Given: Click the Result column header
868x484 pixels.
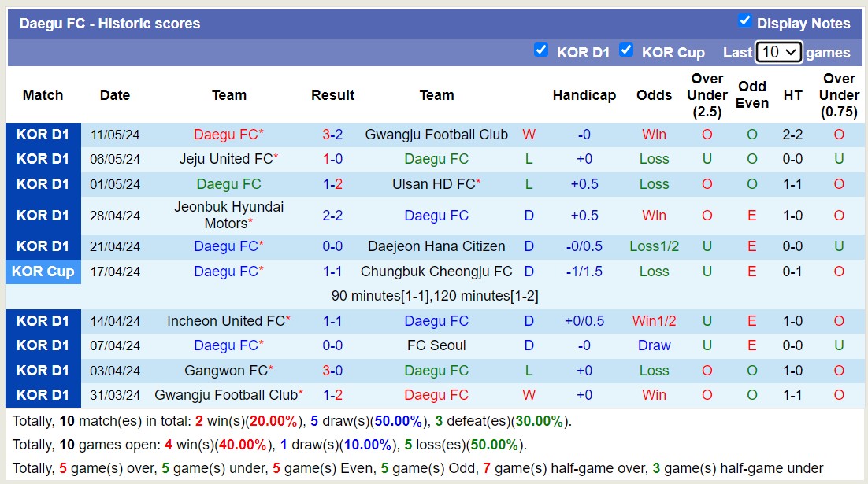Looking at the screenshot, I should pos(333,94).
